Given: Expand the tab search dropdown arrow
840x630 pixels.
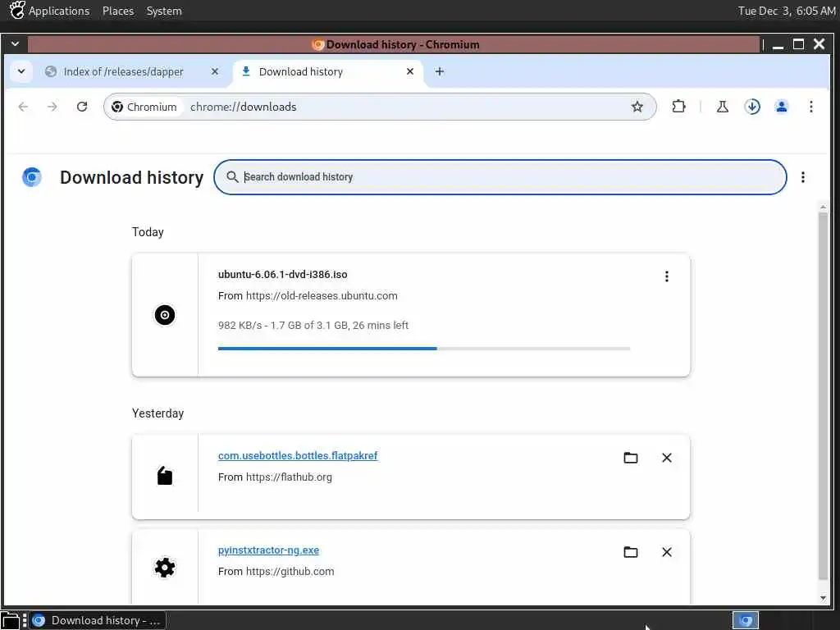Looking at the screenshot, I should pos(21,71).
